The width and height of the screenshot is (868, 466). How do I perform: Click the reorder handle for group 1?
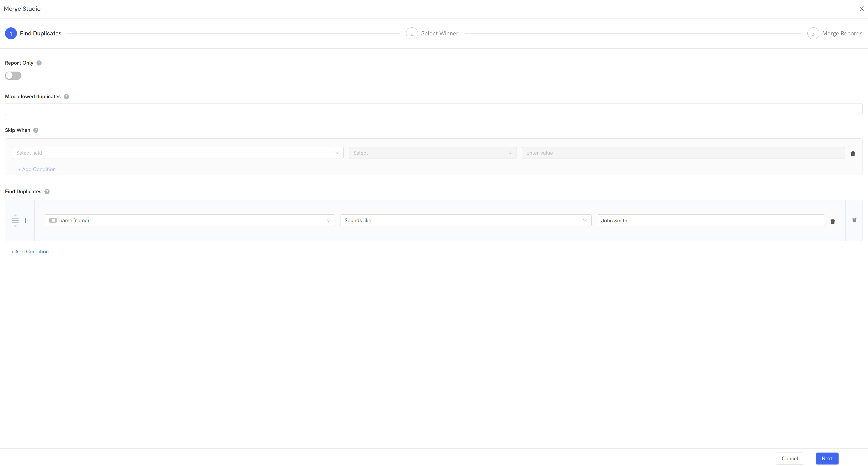[15, 220]
